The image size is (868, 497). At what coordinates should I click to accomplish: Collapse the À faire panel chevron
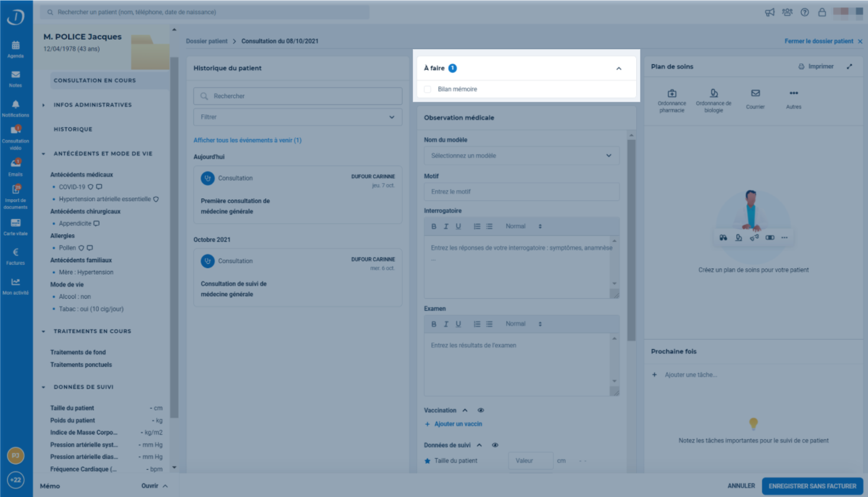click(x=618, y=69)
